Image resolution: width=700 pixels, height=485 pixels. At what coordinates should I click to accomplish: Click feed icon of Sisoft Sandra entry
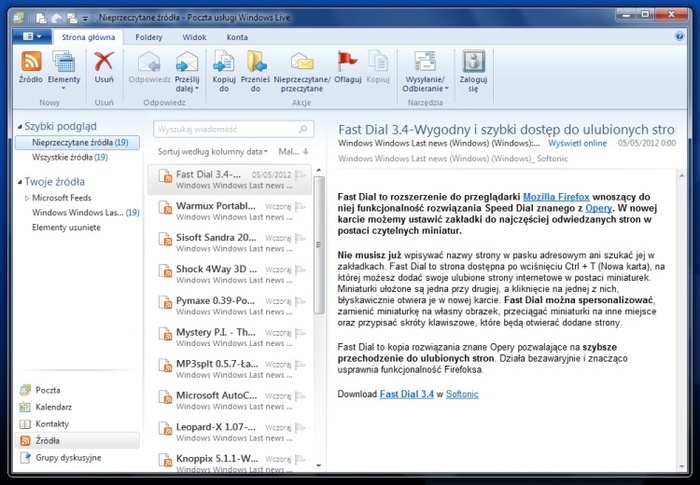coord(165,239)
